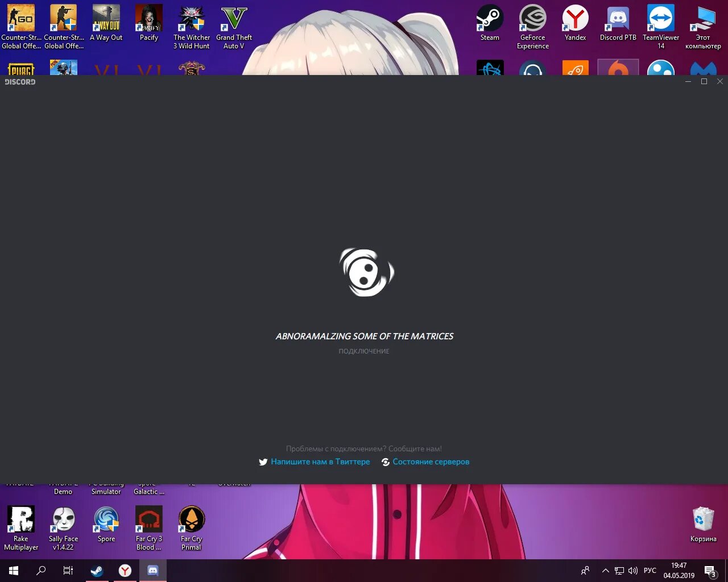Screen dimensions: 728x582
Task: Select the Этот компьютер desktop icon
Action: point(704,27)
